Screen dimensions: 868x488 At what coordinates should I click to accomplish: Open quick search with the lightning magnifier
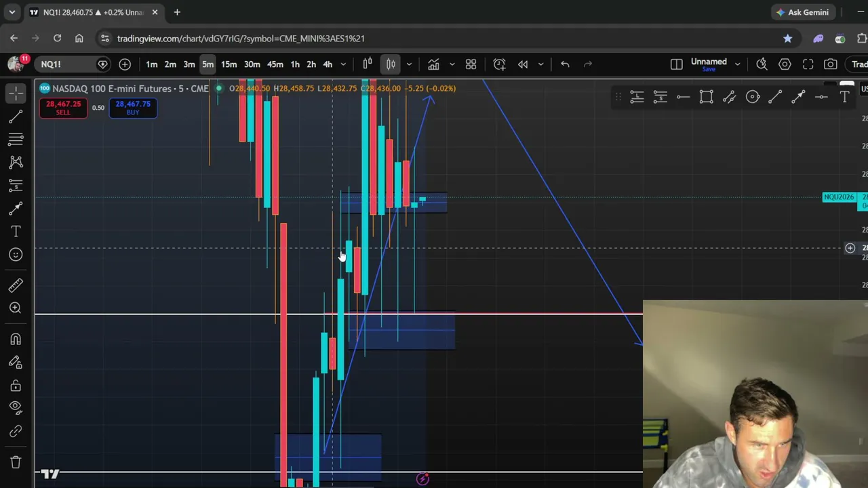(762, 64)
